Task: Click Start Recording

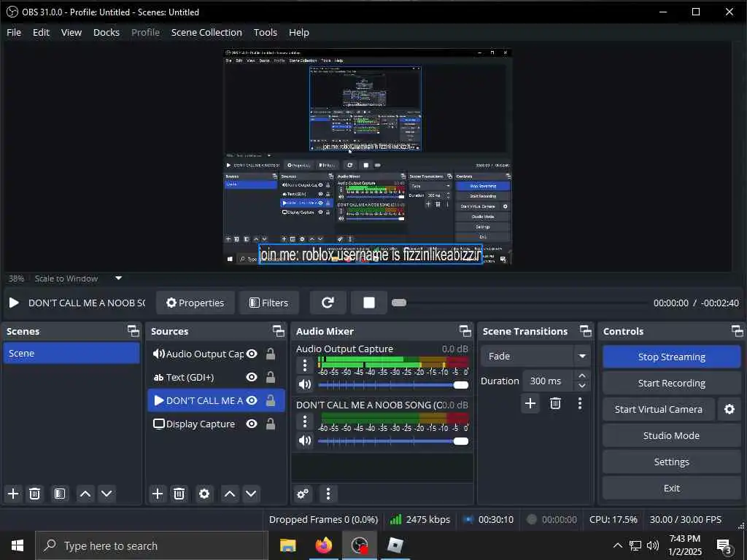Action: coord(672,384)
